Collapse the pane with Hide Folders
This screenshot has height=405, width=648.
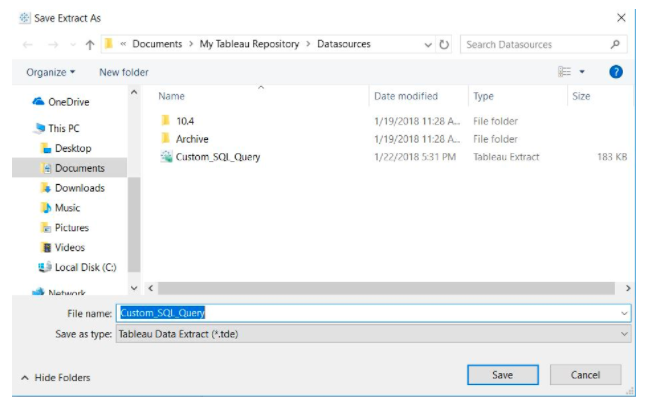click(x=56, y=377)
